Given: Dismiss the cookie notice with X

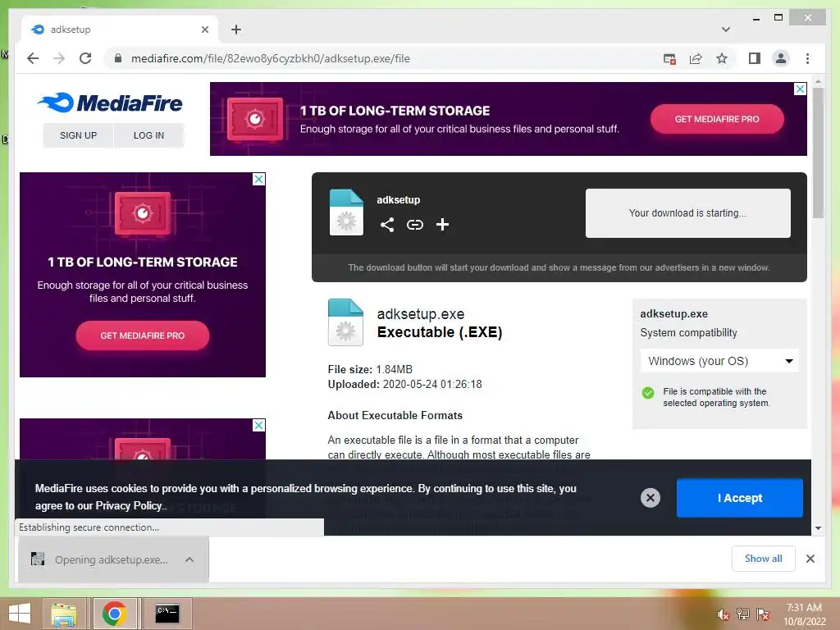Looking at the screenshot, I should tap(651, 498).
